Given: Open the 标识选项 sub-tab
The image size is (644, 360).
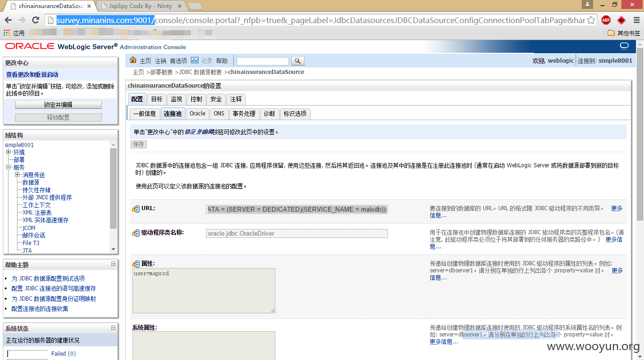Looking at the screenshot, I should (x=295, y=114).
